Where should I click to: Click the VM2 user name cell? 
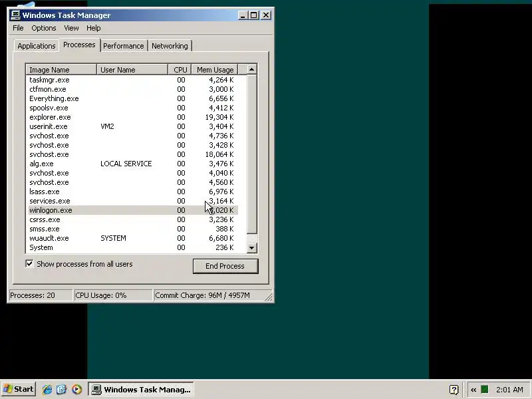pyautogui.click(x=107, y=126)
